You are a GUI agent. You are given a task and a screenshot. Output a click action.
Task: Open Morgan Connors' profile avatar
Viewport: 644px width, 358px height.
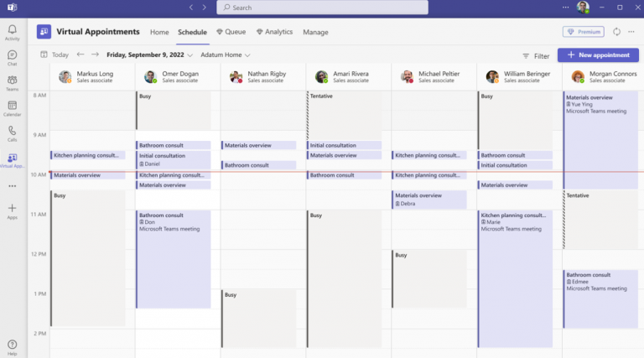578,76
